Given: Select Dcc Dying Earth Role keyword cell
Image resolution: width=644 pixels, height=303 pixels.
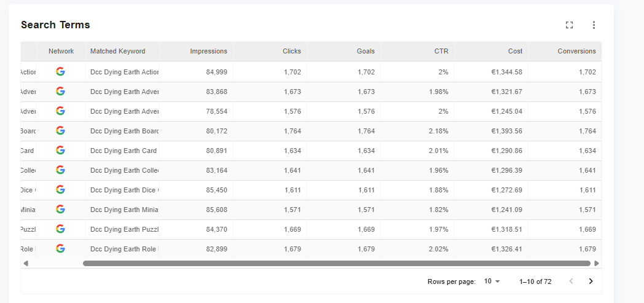Looking at the screenshot, I should (122, 249).
